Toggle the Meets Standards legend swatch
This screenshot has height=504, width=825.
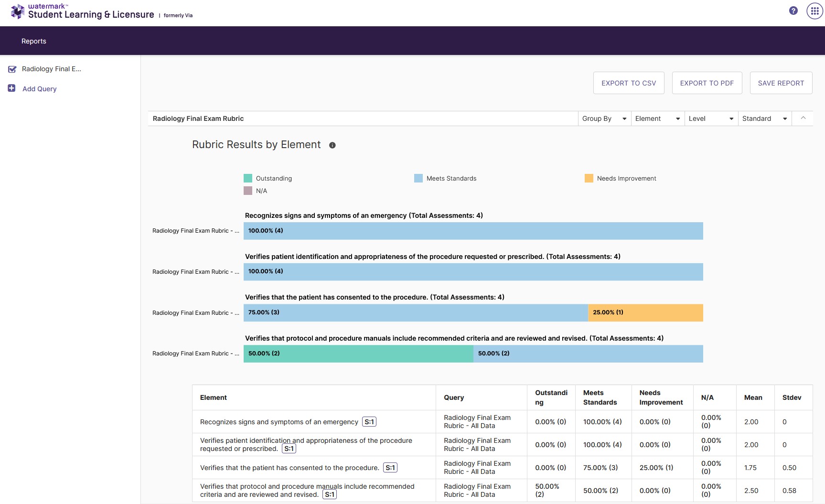point(418,178)
